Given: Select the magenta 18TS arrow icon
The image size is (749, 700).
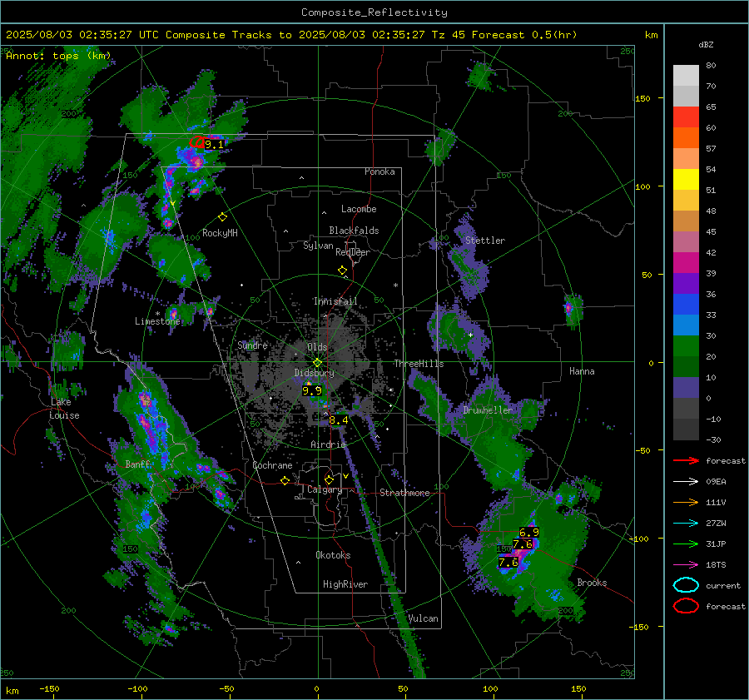Looking at the screenshot, I should click(686, 565).
